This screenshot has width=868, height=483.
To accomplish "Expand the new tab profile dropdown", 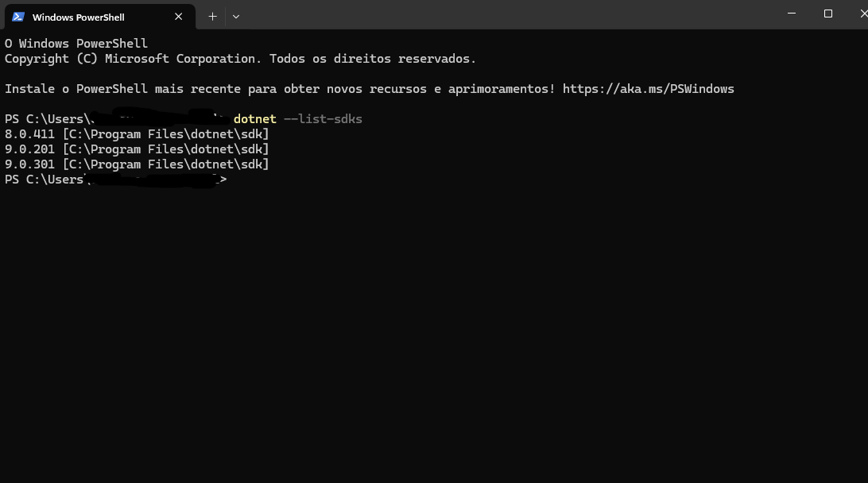I will coord(236,17).
